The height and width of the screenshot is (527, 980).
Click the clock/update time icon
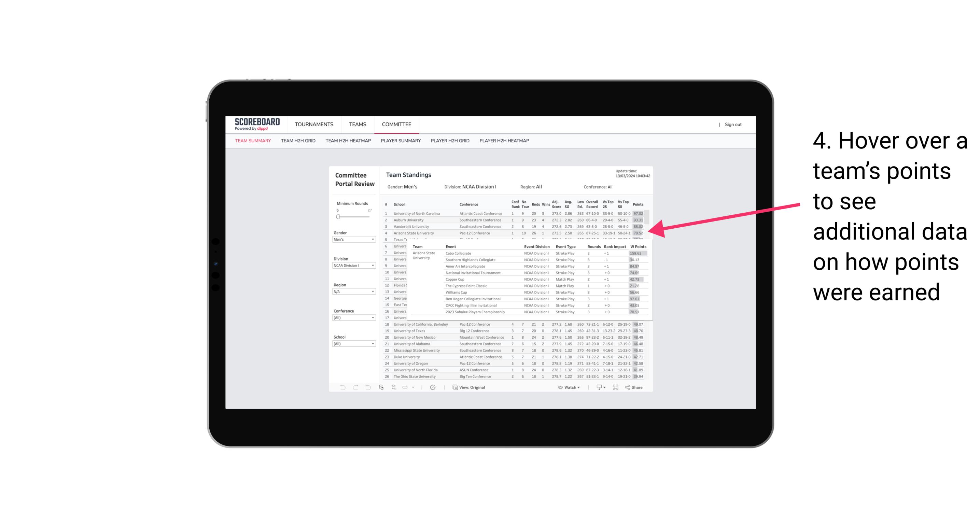tap(433, 387)
